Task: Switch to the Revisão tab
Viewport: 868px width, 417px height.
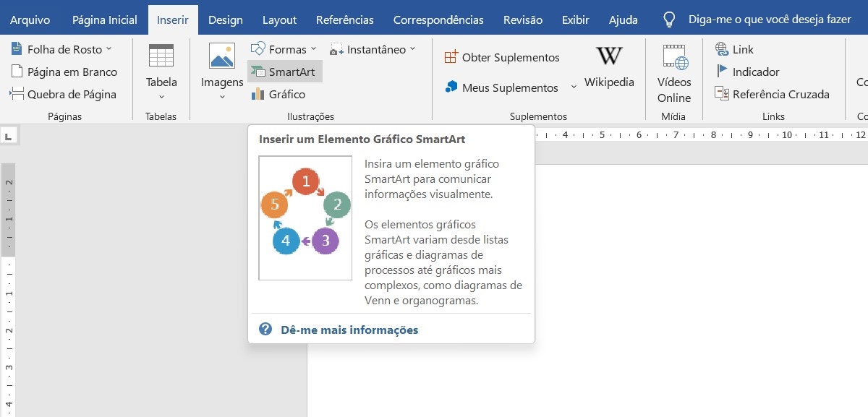Action: 522,20
